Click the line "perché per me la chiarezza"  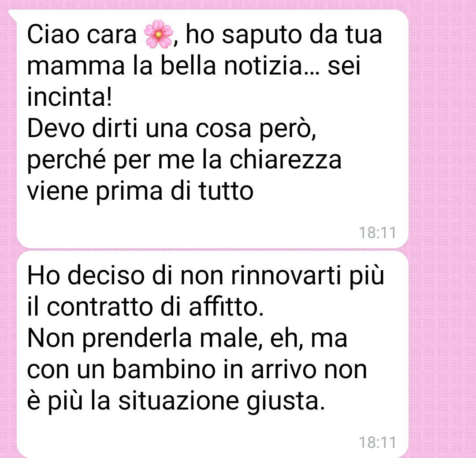[184, 160]
